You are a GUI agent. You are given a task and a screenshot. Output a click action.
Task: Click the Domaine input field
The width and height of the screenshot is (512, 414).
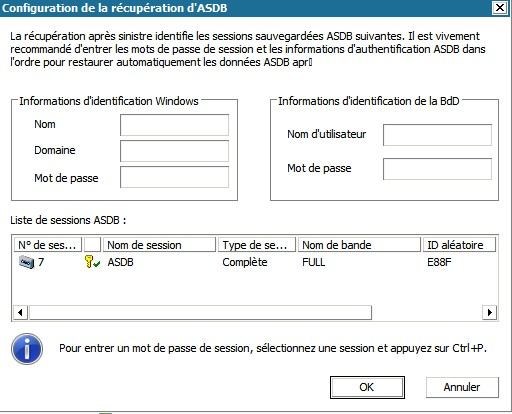[174, 151]
